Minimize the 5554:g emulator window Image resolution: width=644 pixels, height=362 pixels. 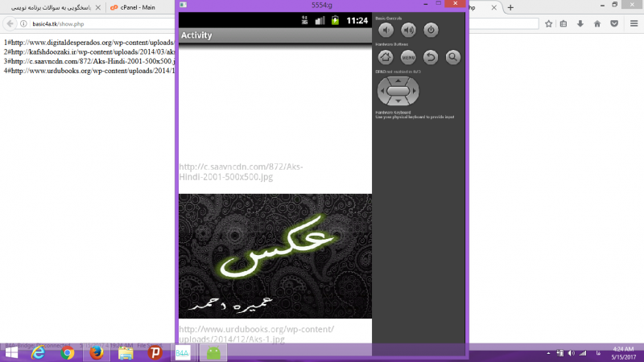click(426, 4)
